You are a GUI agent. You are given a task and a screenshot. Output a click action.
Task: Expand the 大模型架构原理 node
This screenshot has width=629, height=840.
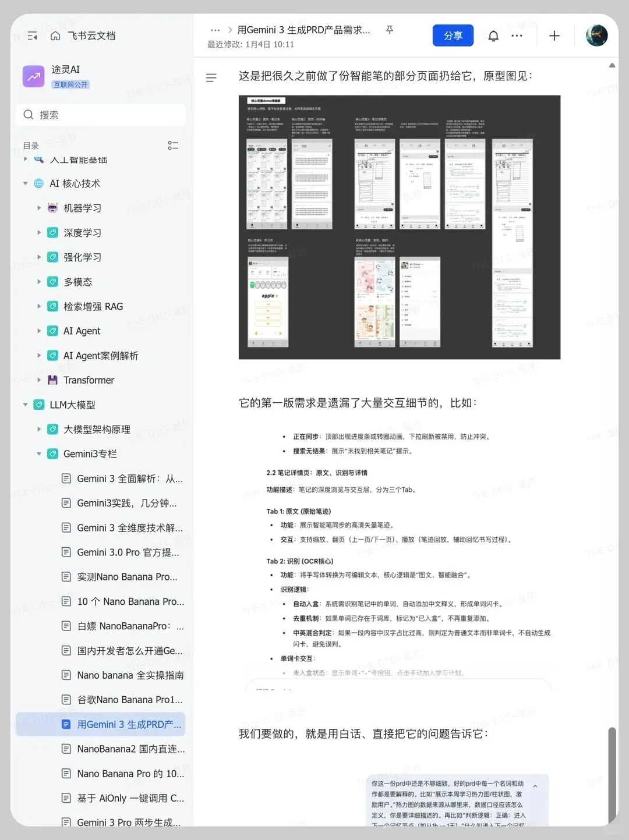pyautogui.click(x=39, y=429)
